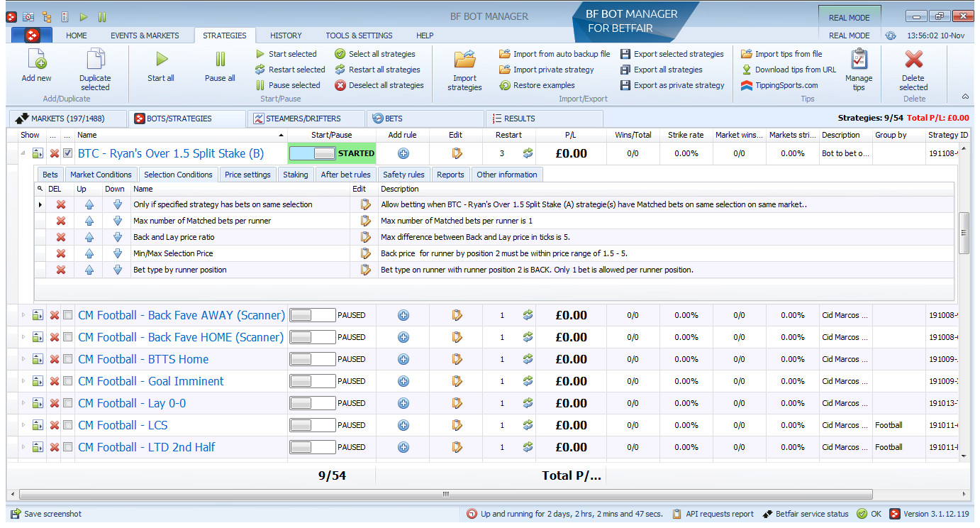980x528 pixels.
Task: Open the TippingSports.com link
Action: click(779, 85)
